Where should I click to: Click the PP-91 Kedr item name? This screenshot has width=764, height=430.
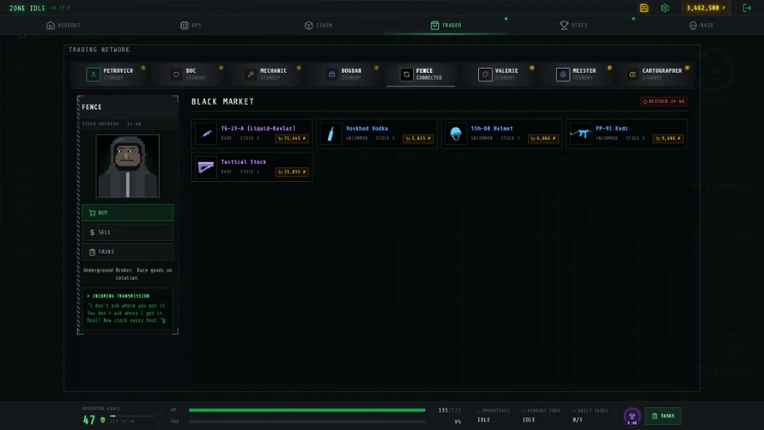pyautogui.click(x=611, y=129)
